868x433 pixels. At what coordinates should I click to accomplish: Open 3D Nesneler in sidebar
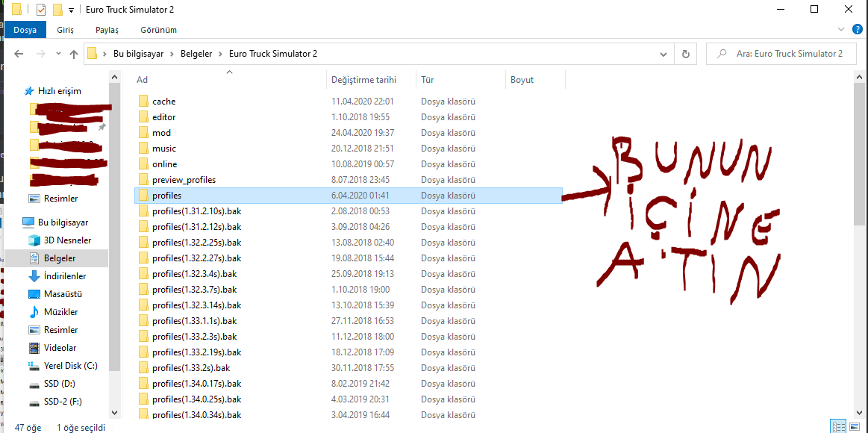67,240
